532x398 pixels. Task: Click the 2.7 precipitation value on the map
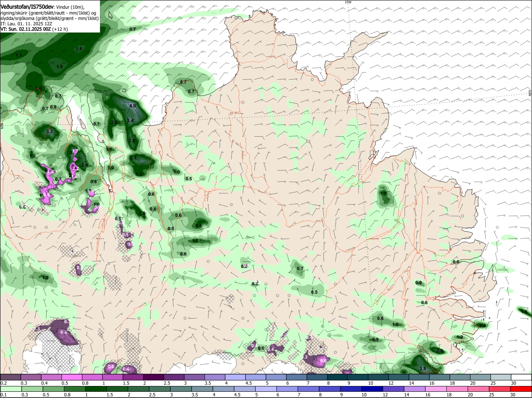[x=133, y=158]
